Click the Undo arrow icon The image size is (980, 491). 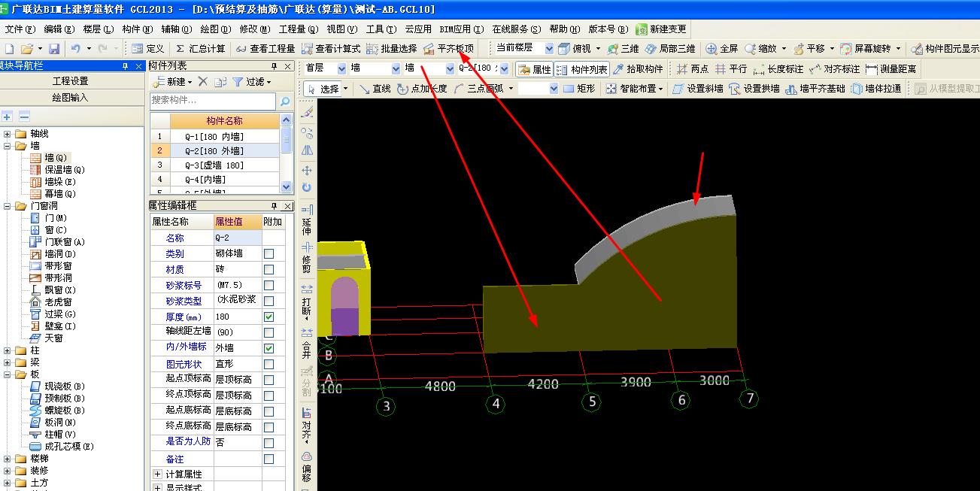click(x=76, y=49)
